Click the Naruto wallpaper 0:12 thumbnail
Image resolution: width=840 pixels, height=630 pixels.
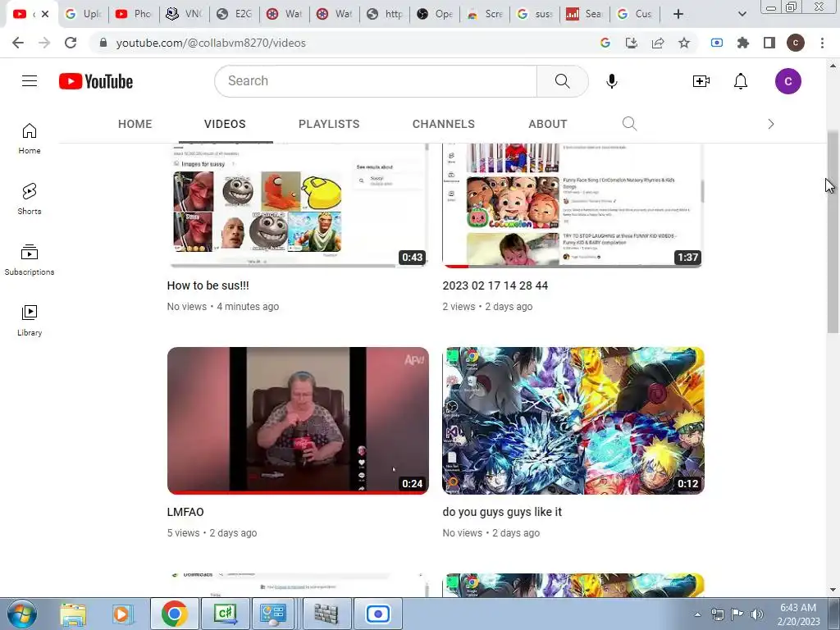(573, 421)
